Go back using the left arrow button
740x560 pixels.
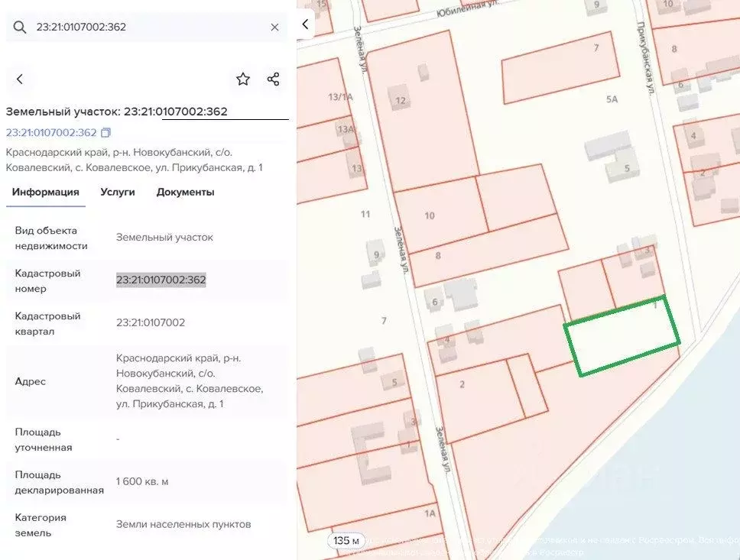coord(19,79)
